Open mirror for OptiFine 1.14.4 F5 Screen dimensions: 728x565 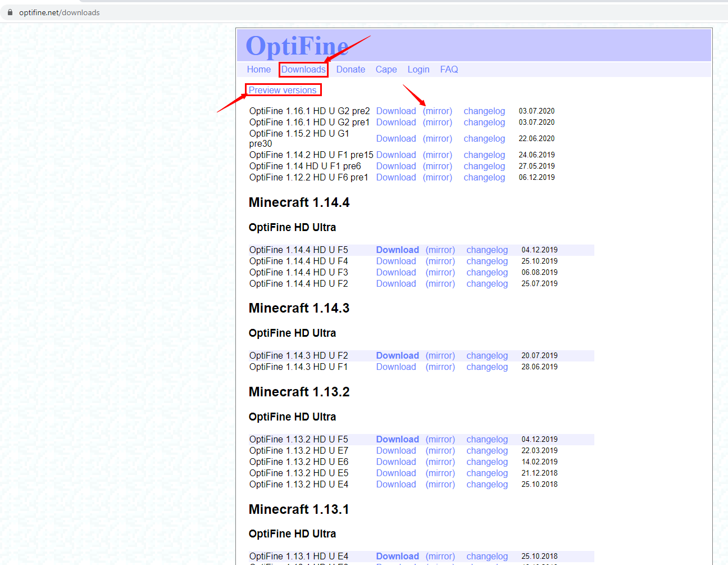pyautogui.click(x=440, y=250)
